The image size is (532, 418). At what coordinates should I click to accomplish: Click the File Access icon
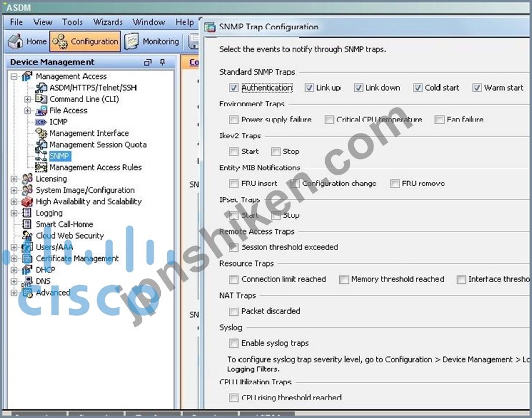41,110
